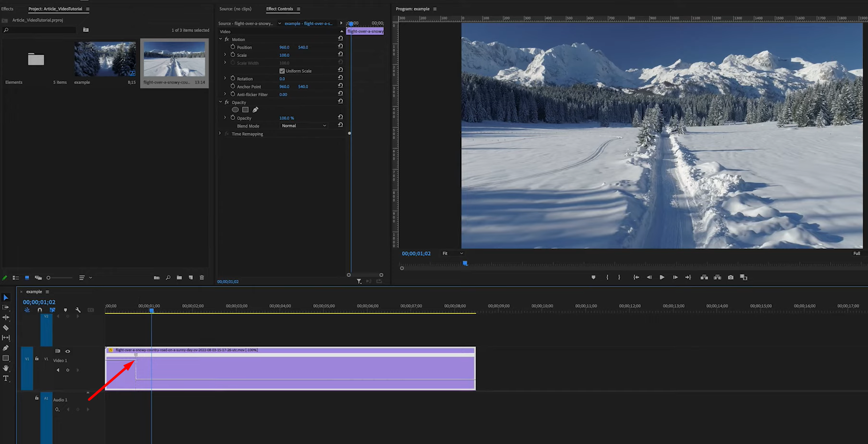The height and width of the screenshot is (444, 868).
Task: Expand the Rotation property in Effect Controls
Action: coord(225,78)
